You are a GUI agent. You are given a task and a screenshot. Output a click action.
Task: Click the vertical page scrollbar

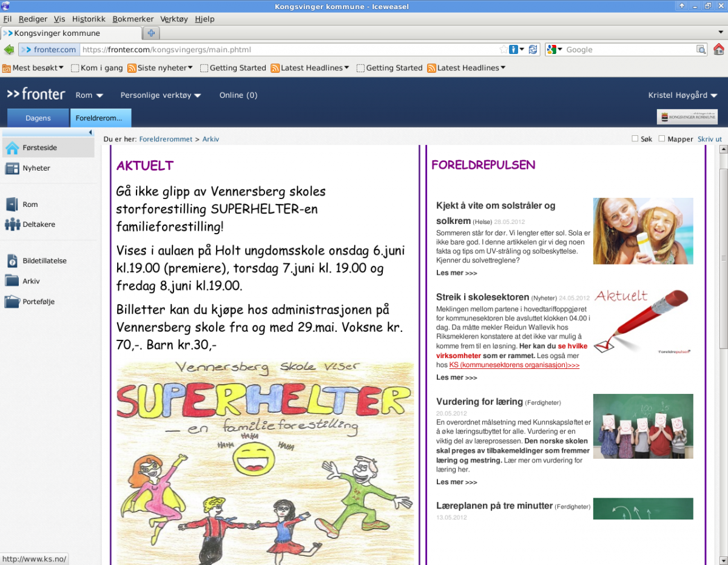723,303
